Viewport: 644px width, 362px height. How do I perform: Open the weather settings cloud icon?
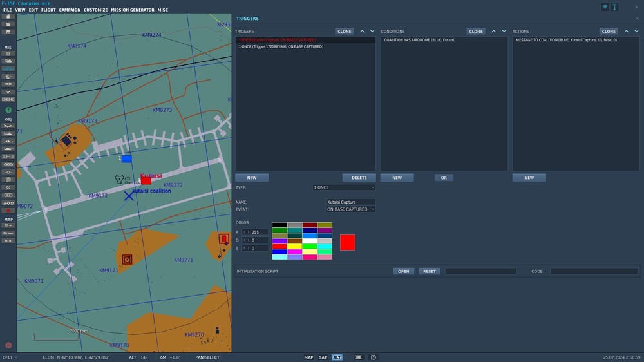(x=8, y=61)
